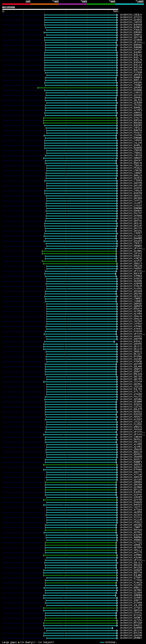Image resolution: width=146 pixels, height=644 pixels.
Task: Open hit UniRef100_Q7XZ21
Action: 131,17
